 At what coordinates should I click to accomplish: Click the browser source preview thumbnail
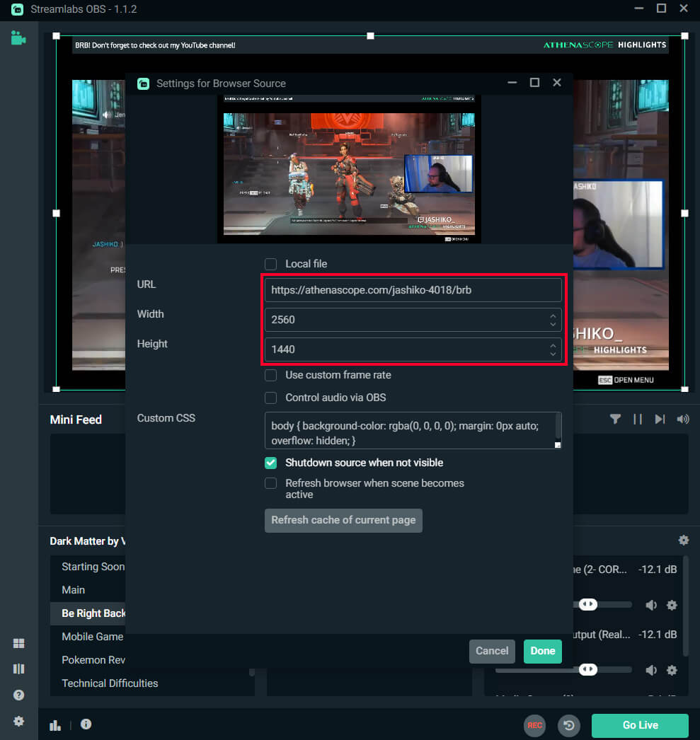[349, 169]
